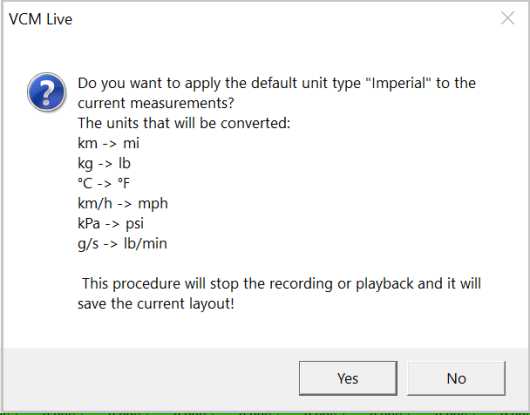The width and height of the screenshot is (530, 415).
Task: Click the gray footer area beside Yes
Action: point(150,379)
